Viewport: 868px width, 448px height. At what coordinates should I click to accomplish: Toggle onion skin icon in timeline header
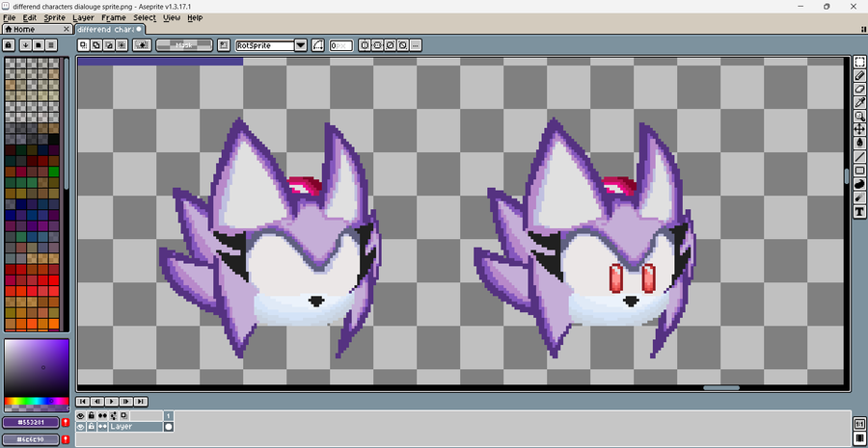(x=124, y=416)
